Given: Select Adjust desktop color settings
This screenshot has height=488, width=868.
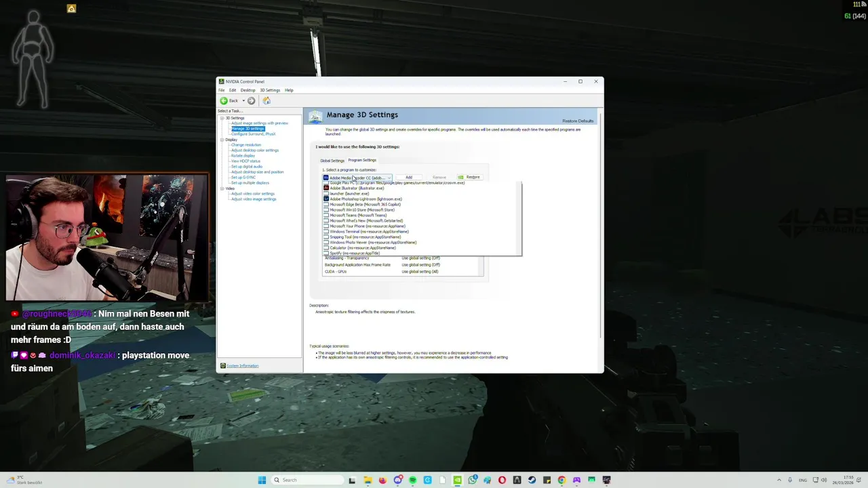Looking at the screenshot, I should coord(255,150).
